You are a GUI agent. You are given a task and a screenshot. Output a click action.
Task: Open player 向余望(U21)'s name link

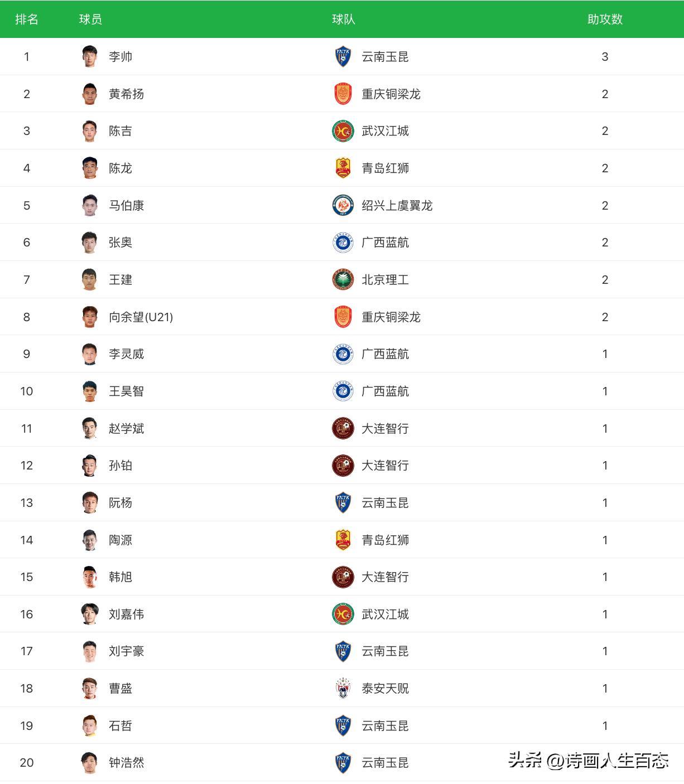(x=141, y=317)
